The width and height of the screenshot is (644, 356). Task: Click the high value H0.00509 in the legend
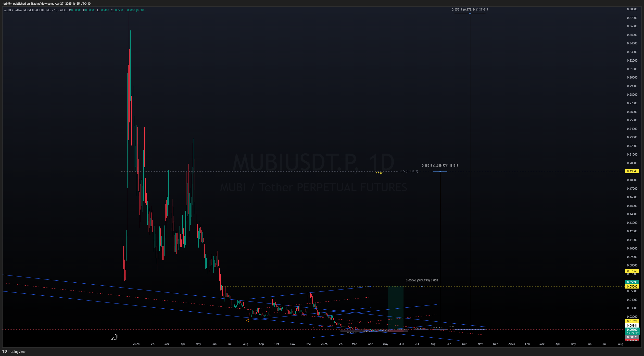[89, 10]
